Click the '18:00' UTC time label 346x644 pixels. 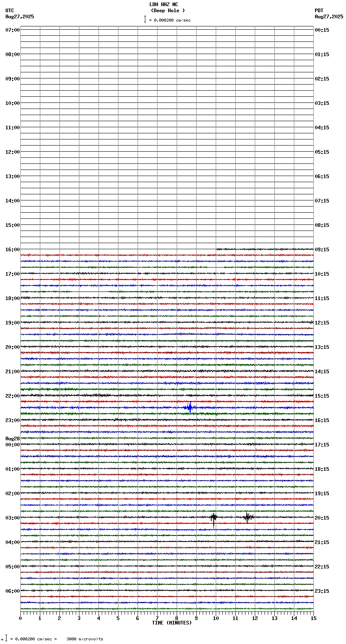click(13, 298)
